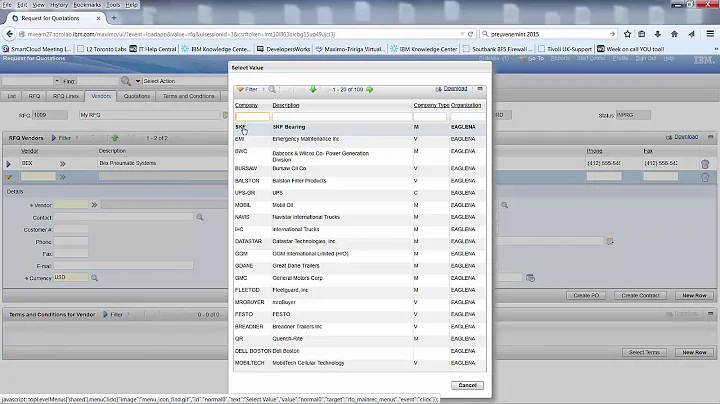Click the share arrow icon in Firefox toolbar
Image resolution: width=720 pixels, height=404 pixels.
(x=692, y=34)
